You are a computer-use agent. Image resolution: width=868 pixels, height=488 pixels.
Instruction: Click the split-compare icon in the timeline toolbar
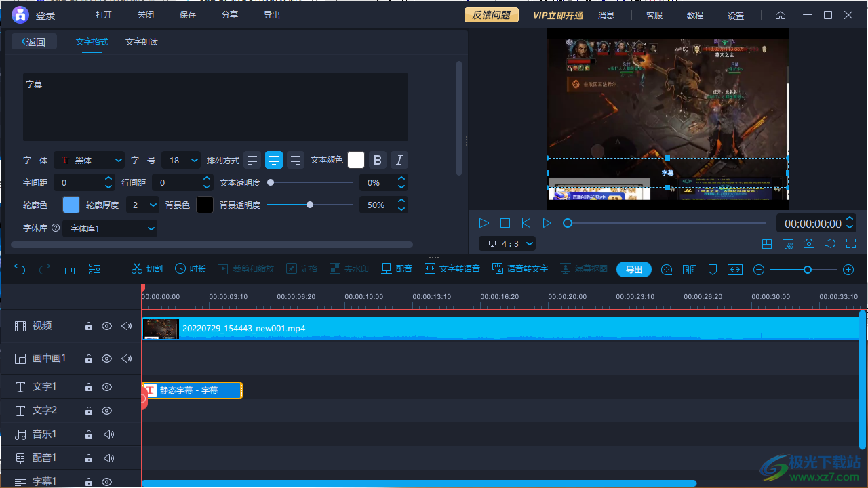[x=690, y=270]
